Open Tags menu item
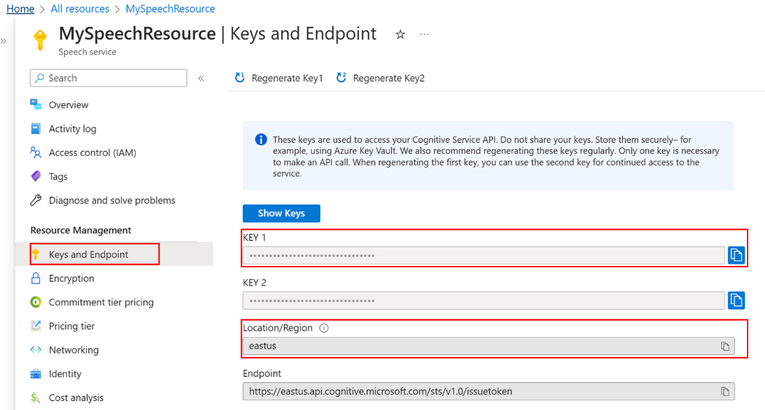Image resolution: width=765 pixels, height=410 pixels. [x=58, y=177]
